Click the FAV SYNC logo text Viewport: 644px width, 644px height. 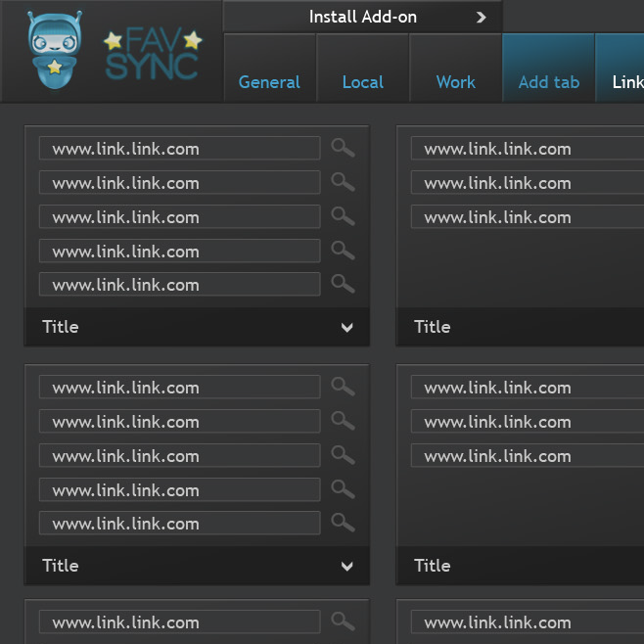click(x=154, y=56)
